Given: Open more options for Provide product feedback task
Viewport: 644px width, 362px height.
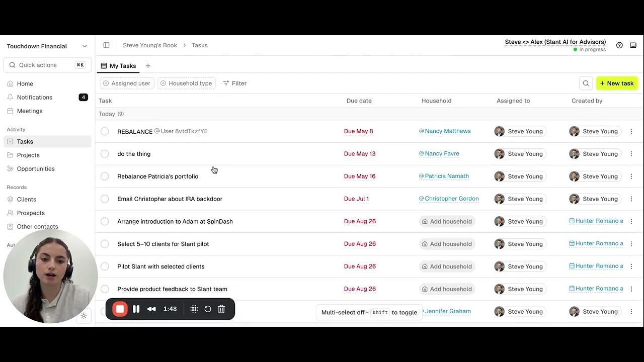Looking at the screenshot, I should [631, 289].
